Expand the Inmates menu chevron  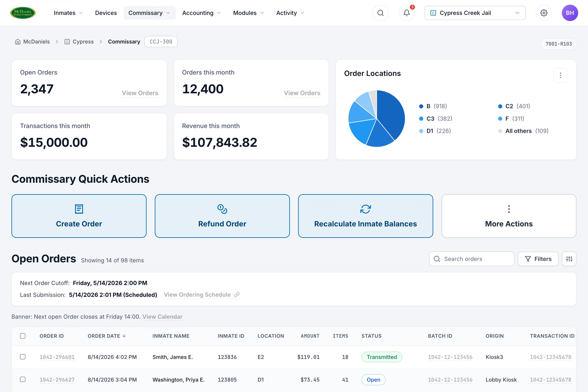[x=81, y=13]
